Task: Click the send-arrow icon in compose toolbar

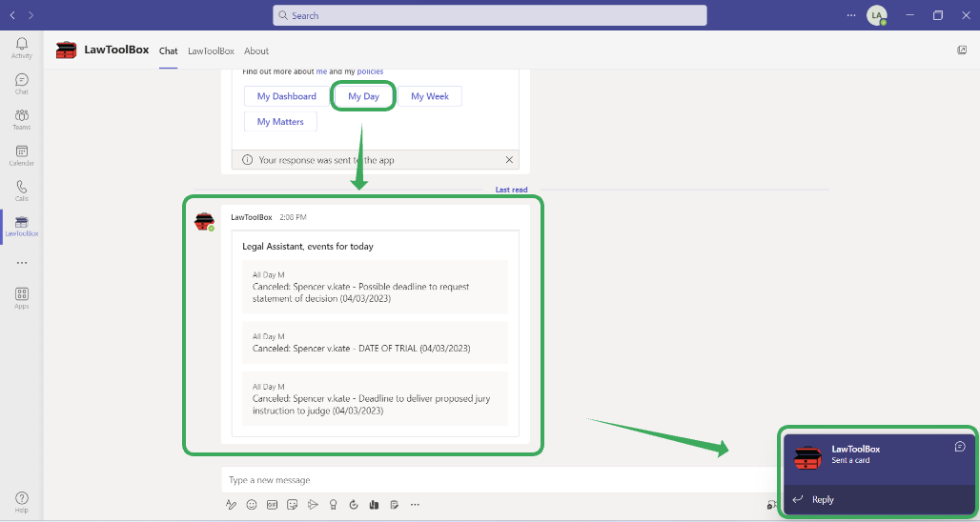Action: click(x=313, y=505)
